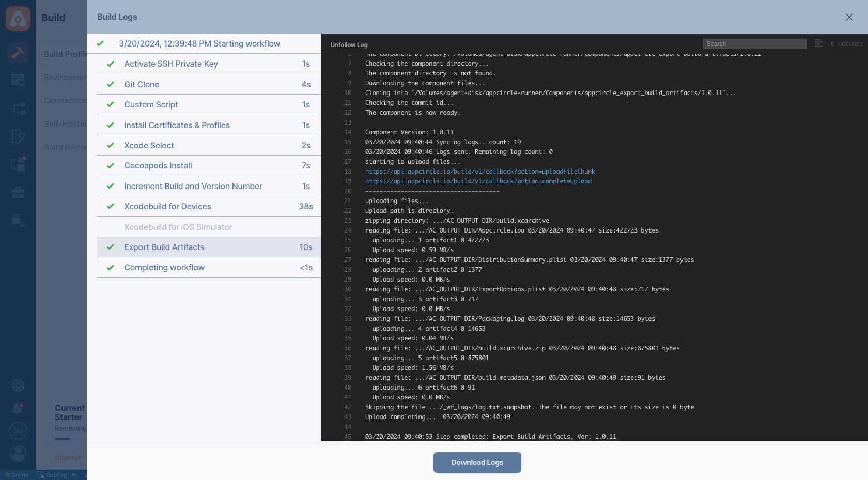The width and height of the screenshot is (868, 480).
Task: Open Self-Hosted Runners in background menu
Action: pyautogui.click(x=65, y=124)
